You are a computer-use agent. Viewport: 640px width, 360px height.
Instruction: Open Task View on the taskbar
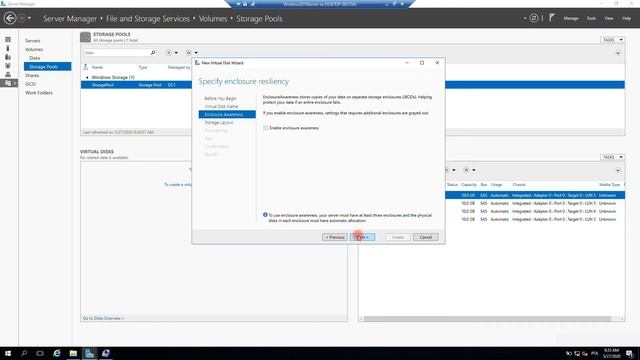[x=40, y=353]
